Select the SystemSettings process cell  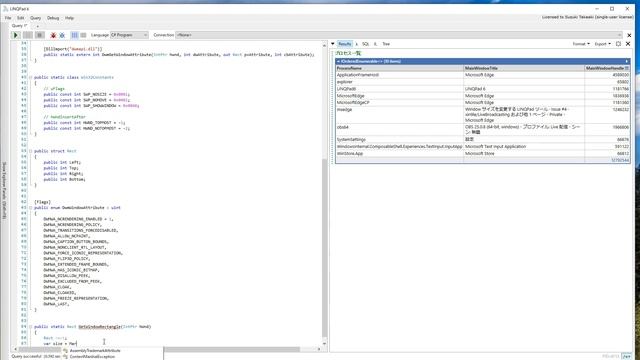(399, 140)
